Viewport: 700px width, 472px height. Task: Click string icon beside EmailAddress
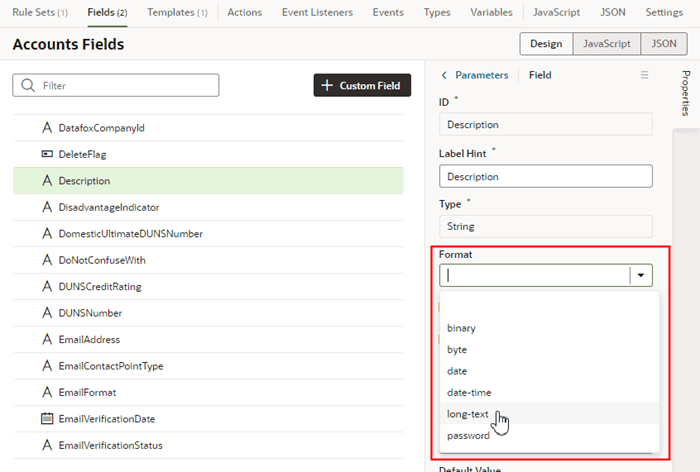point(47,339)
